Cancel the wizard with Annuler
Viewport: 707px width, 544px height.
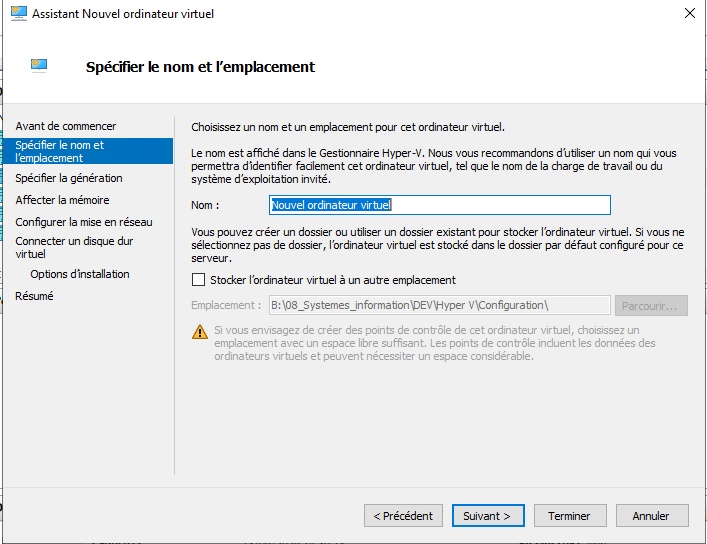coord(650,516)
